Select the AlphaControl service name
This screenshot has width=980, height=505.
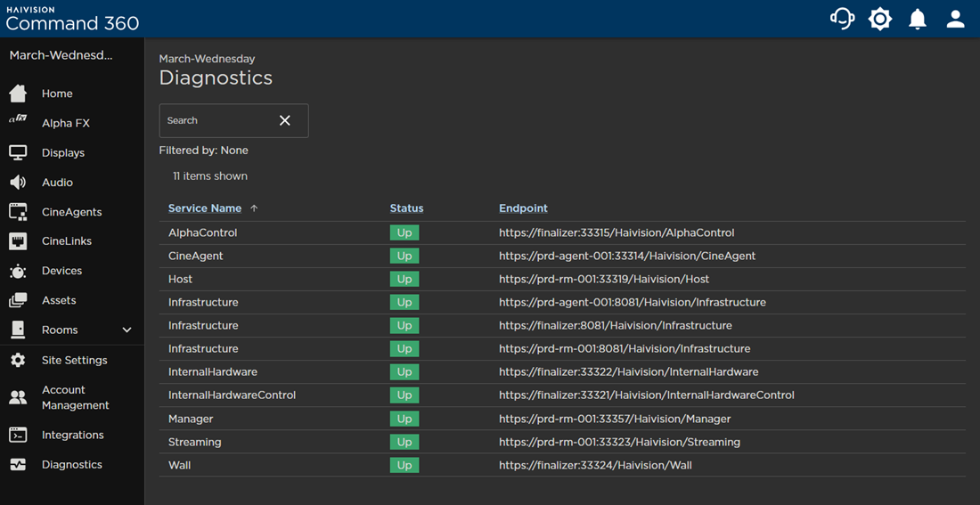coord(203,232)
